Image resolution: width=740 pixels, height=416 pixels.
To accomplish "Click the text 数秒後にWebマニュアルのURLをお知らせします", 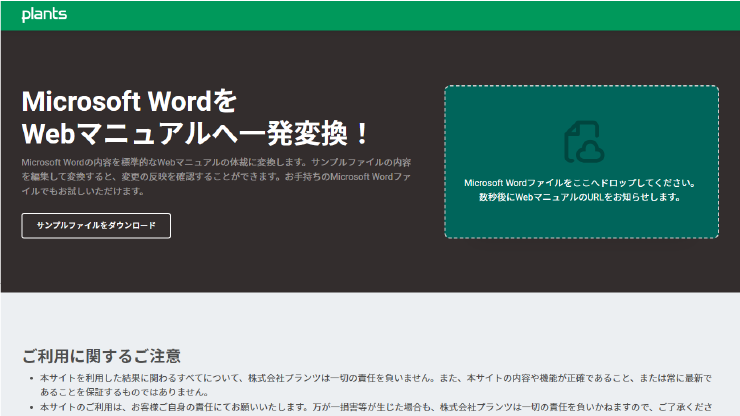I will tap(581, 198).
